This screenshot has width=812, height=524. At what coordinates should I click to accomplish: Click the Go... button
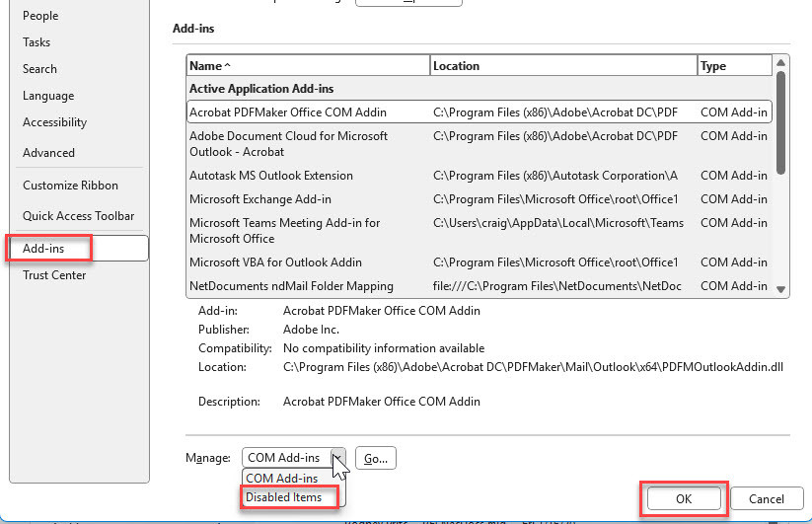coord(375,458)
